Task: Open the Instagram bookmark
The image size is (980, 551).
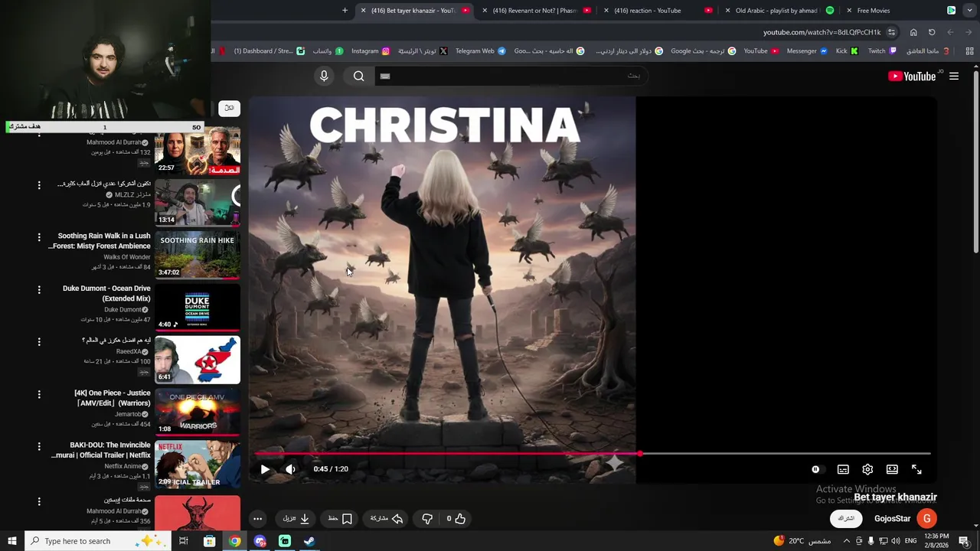Action: pyautogui.click(x=371, y=51)
